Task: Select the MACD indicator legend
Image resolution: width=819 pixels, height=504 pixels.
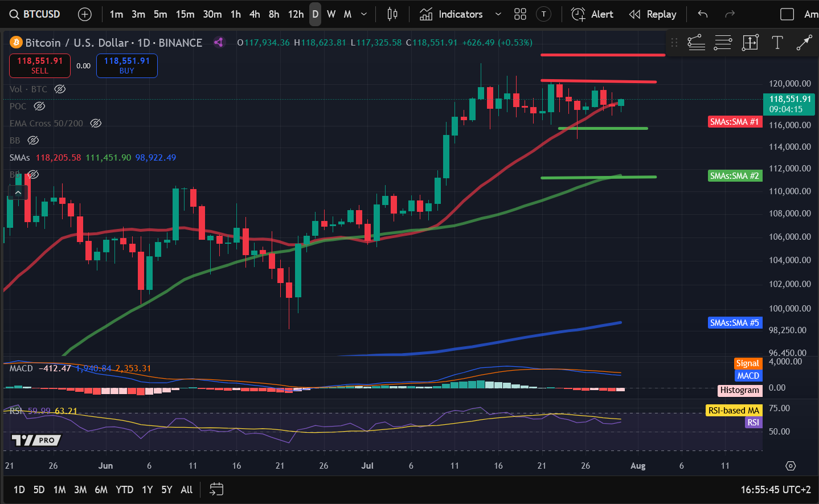Action: [21, 368]
